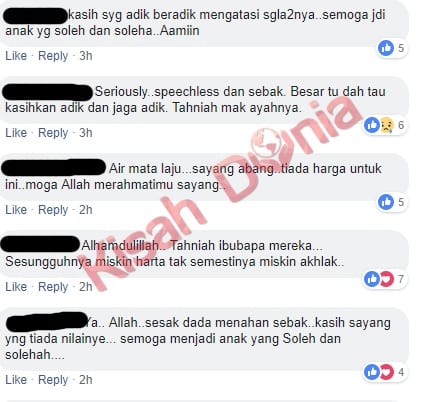The height and width of the screenshot is (402, 421).
Task: Like the Alhamdulillah Tahniah ibubapa comment
Action: pyautogui.click(x=16, y=287)
